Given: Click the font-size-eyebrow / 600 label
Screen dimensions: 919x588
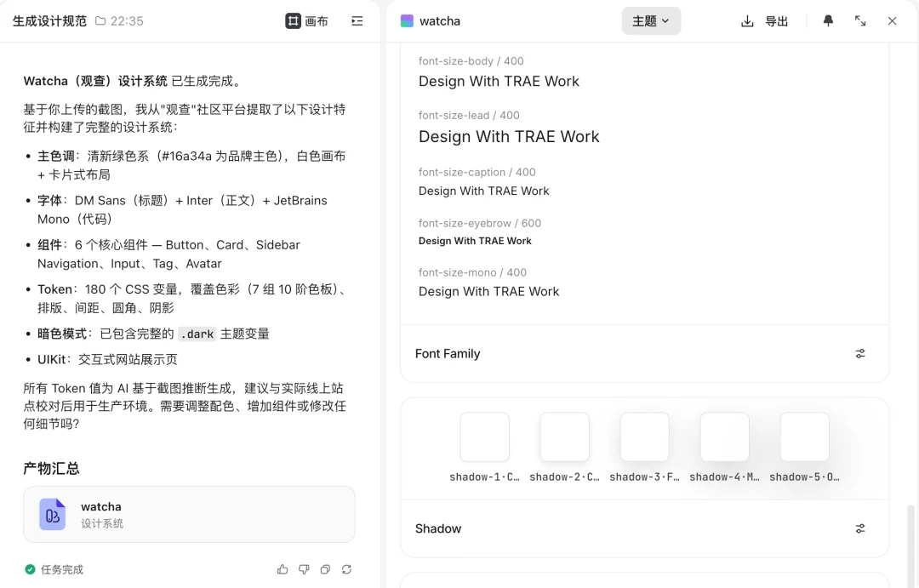Looking at the screenshot, I should pos(480,223).
